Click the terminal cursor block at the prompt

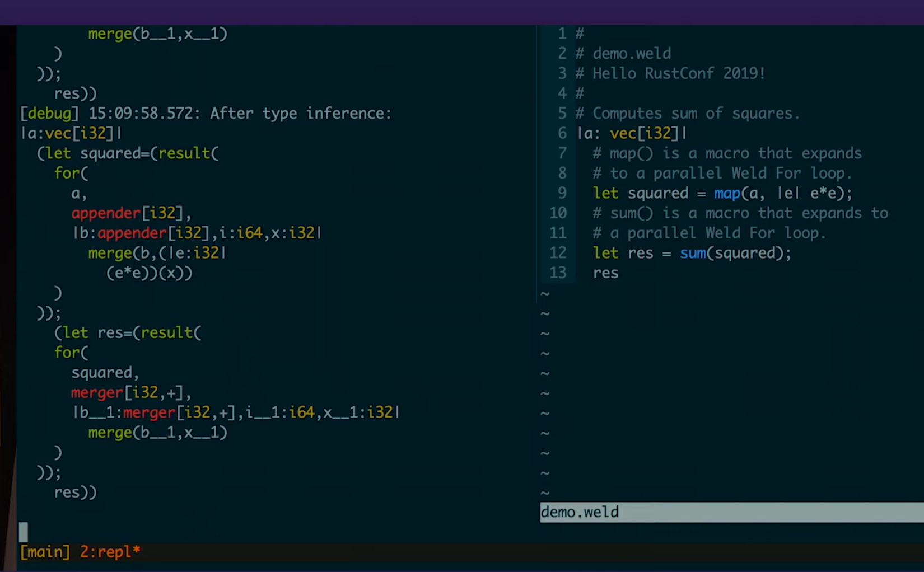pos(24,532)
